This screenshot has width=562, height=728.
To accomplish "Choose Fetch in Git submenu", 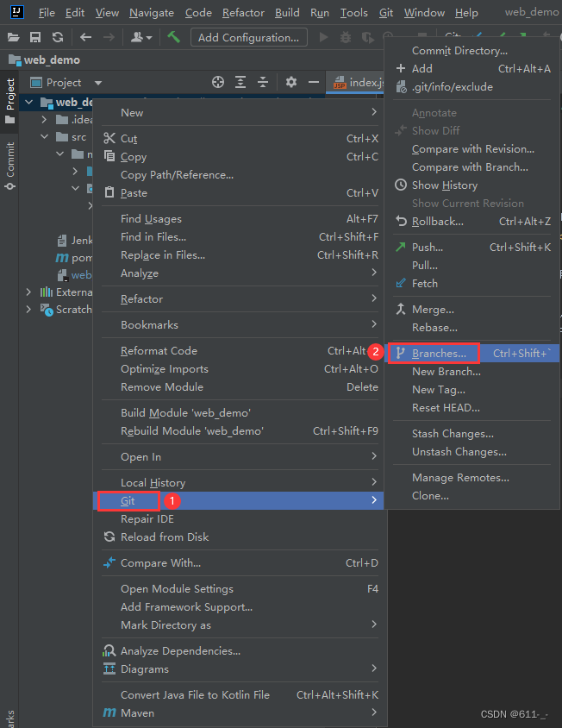I will pyautogui.click(x=473, y=283).
